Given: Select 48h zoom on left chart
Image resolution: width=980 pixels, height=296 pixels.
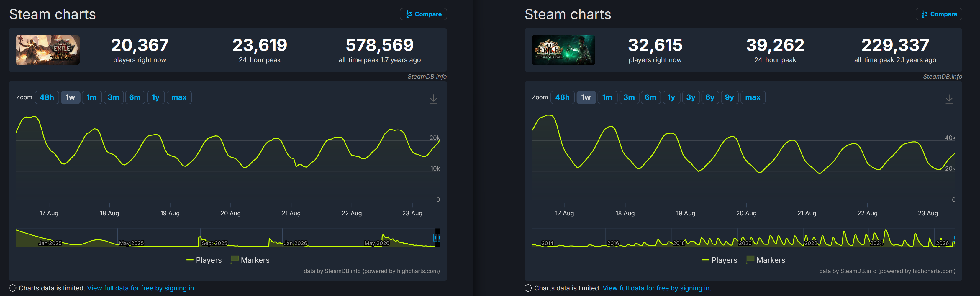Looking at the screenshot, I should 47,97.
